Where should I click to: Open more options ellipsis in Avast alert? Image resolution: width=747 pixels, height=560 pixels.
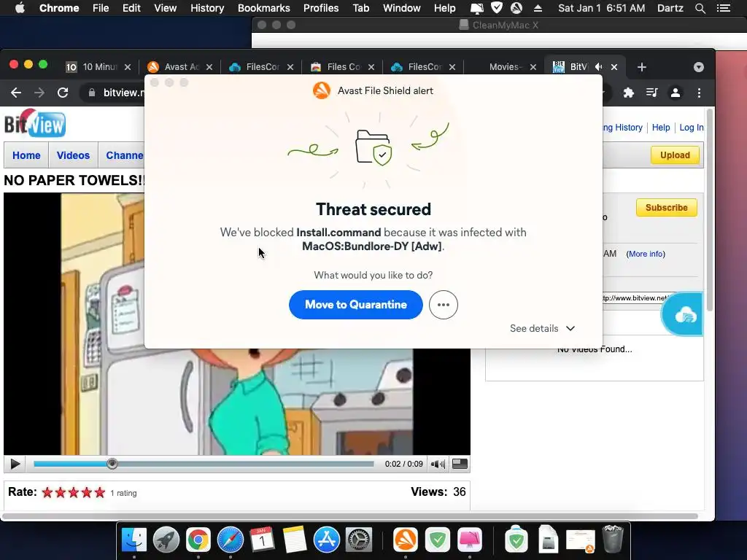coord(443,305)
